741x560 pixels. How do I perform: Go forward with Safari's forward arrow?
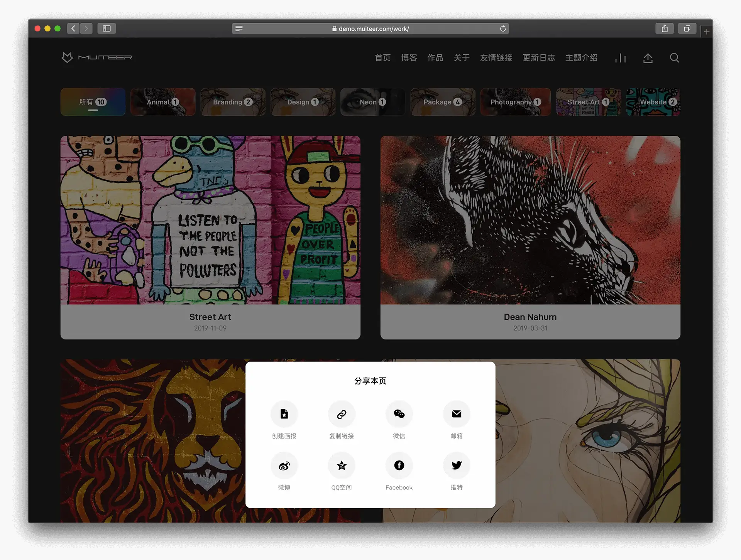click(86, 29)
